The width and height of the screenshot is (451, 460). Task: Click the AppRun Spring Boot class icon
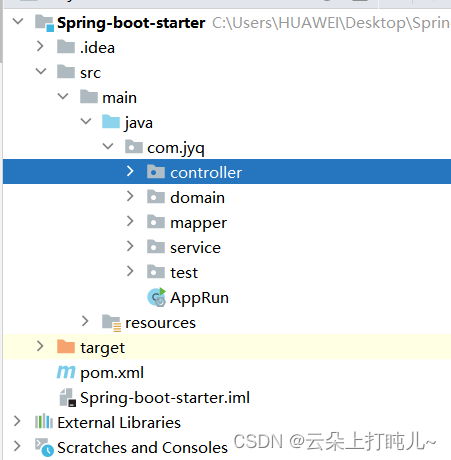tap(157, 297)
